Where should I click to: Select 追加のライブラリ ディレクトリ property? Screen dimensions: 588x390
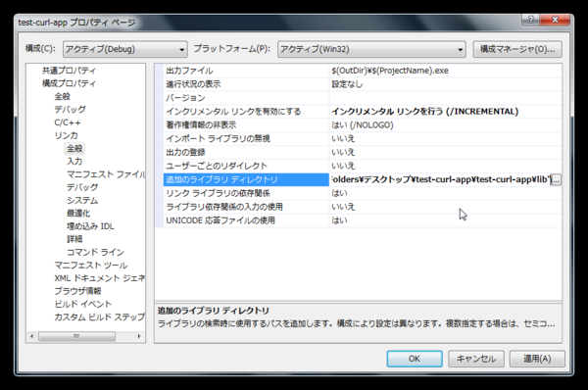pos(246,179)
